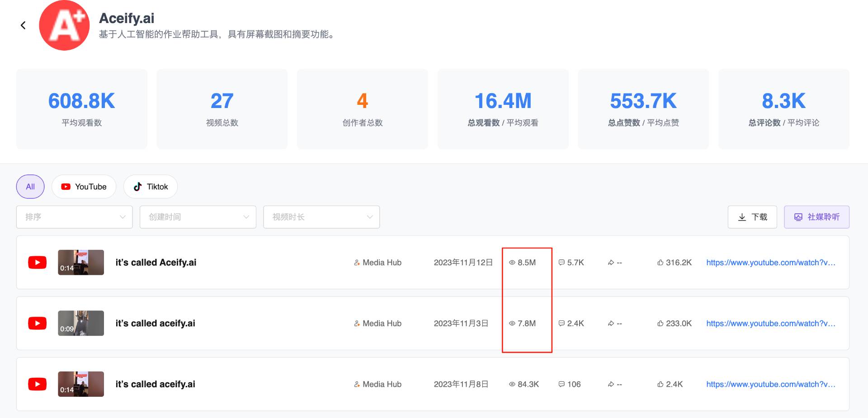The width and height of the screenshot is (868, 418).
Task: Click the YouTube icon in the November 3 row
Action: point(37,324)
